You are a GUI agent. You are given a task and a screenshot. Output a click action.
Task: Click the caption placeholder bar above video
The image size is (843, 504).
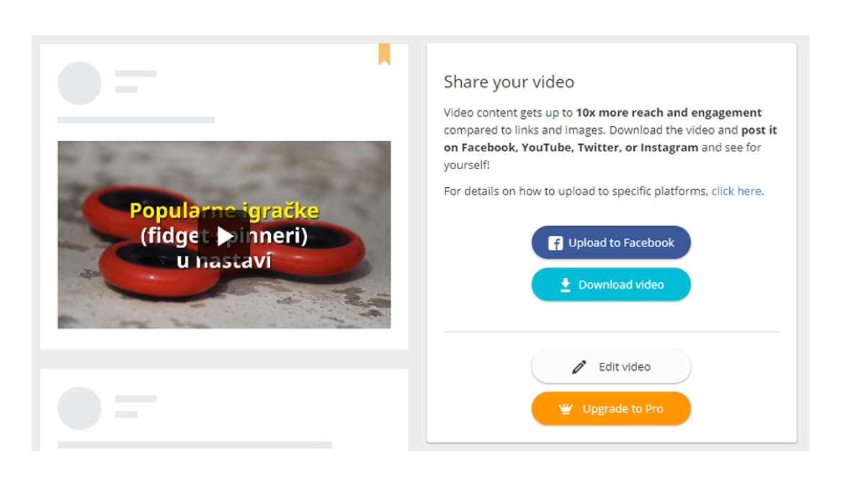point(136,120)
